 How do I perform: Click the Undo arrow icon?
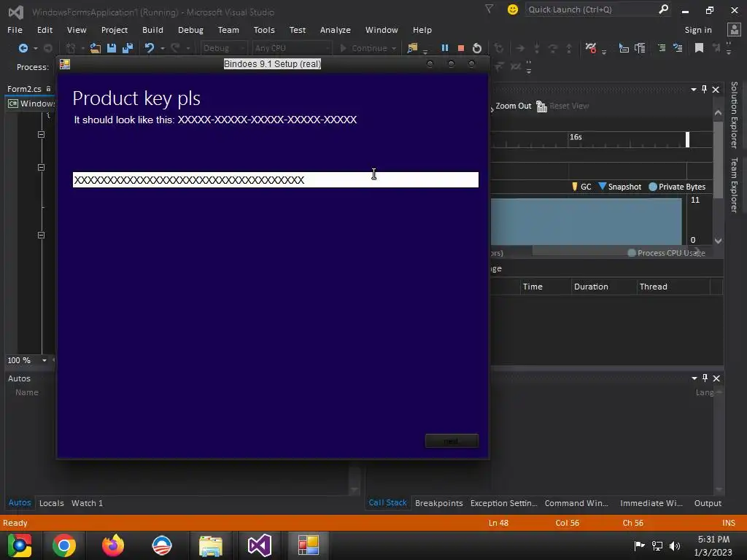150,48
